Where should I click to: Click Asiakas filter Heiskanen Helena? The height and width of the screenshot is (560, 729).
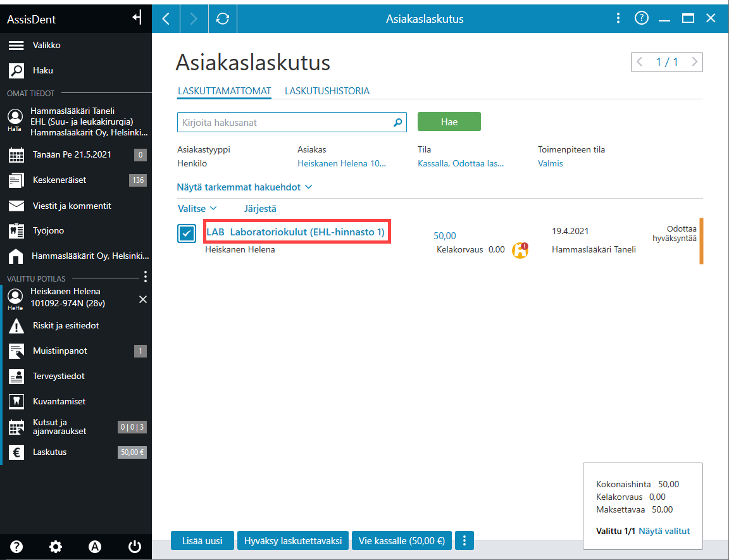coord(342,164)
